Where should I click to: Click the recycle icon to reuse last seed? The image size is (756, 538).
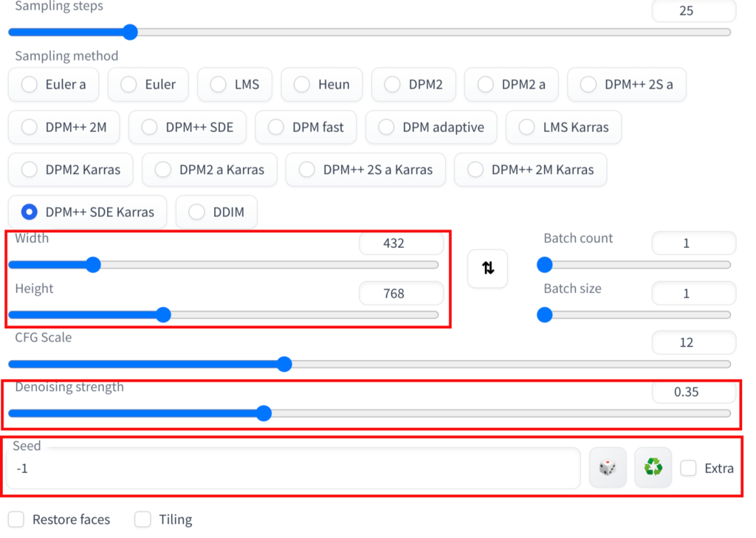click(x=653, y=467)
